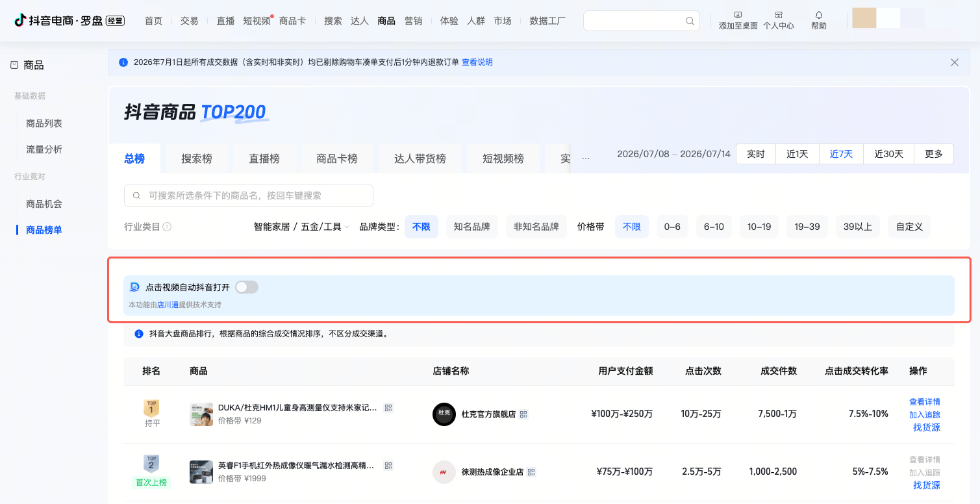
Task: Select 商品列表 in the sidebar
Action: 44,123
